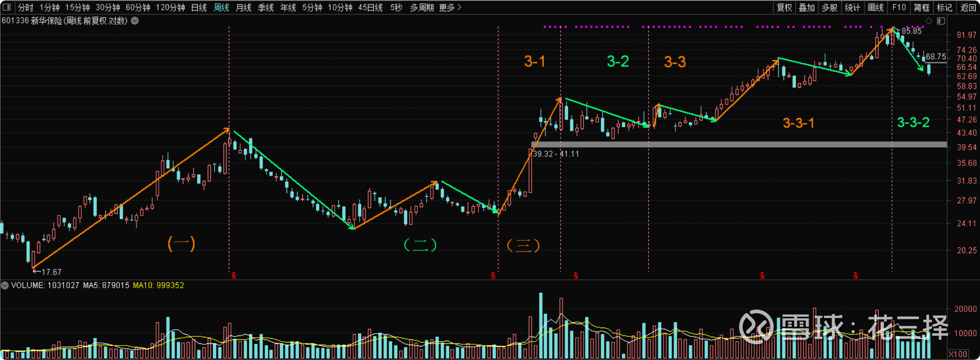Click the 标记 mark button

[x=944, y=7]
